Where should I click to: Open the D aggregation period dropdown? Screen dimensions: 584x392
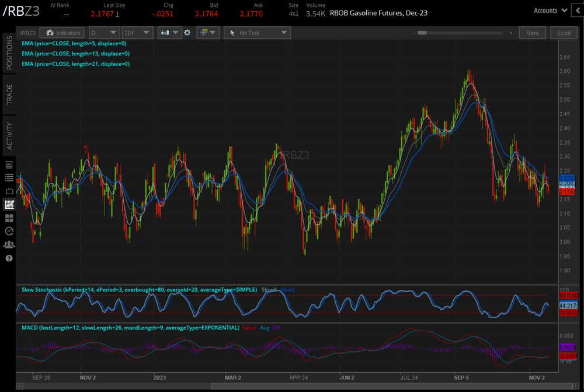[x=105, y=33]
